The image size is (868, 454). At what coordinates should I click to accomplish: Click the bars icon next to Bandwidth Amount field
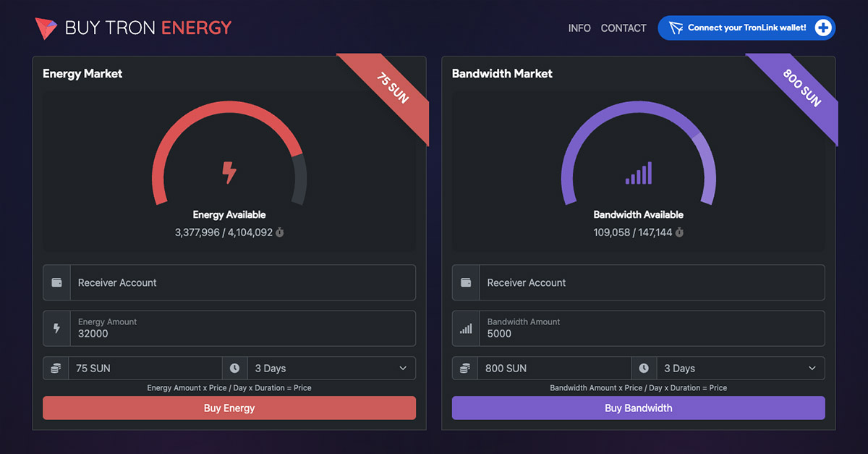coord(465,328)
